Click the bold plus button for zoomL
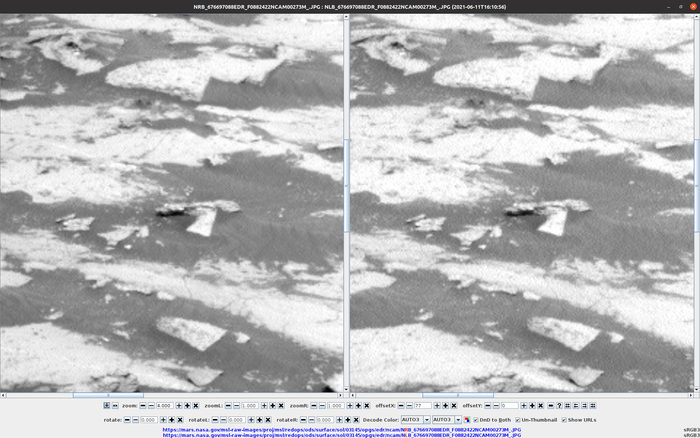Image resolution: width=700 pixels, height=438 pixels. point(273,406)
